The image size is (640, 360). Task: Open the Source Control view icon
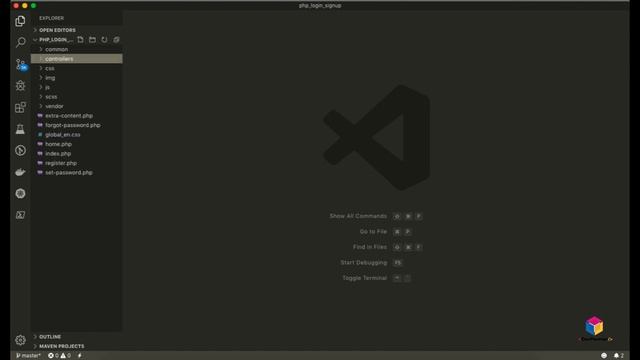coord(20,64)
